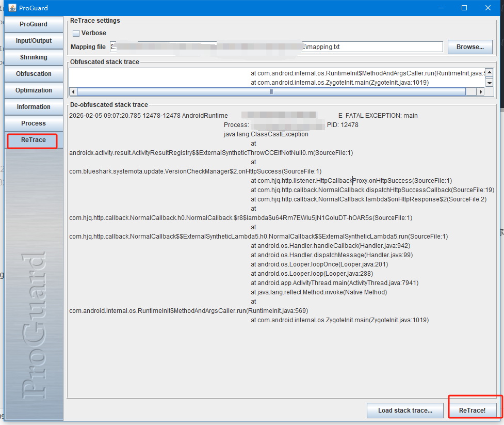Run the ReTrace! button
Screen dimensions: 504x425
pyautogui.click(x=472, y=411)
